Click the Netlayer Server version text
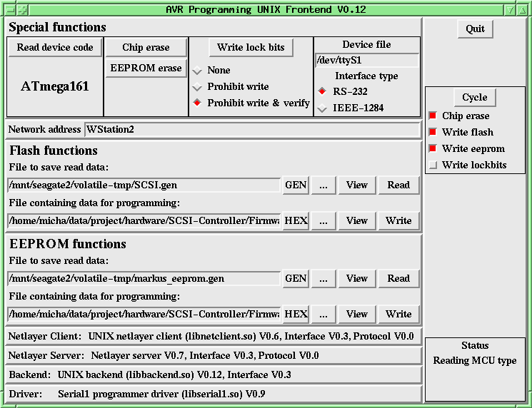Screen dimensions: 532x408 point(205,356)
